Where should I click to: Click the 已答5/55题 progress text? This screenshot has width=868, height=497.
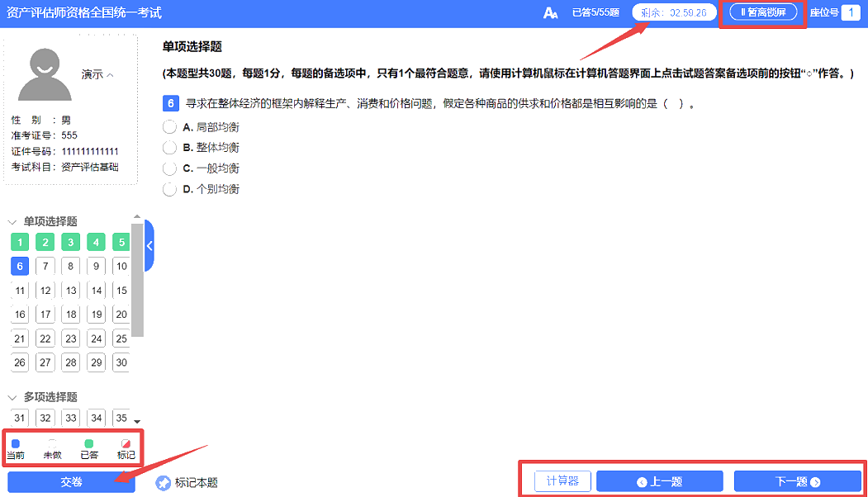(595, 12)
